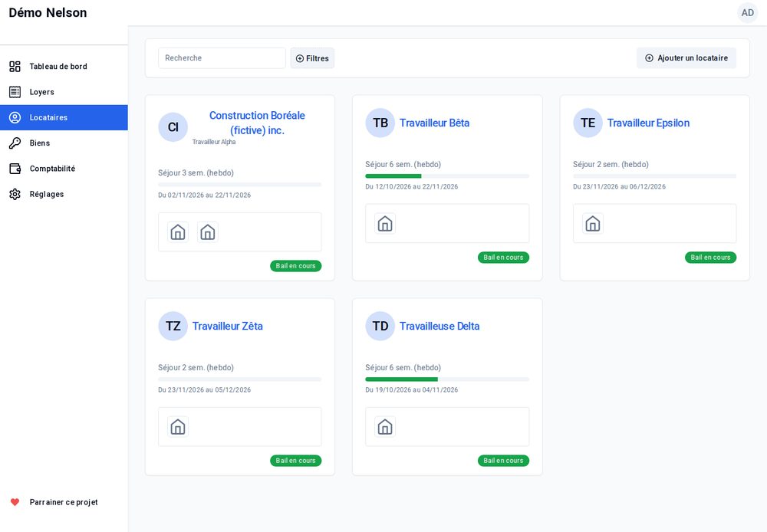Open second house icon in Construction Boréale card
Image resolution: width=767 pixels, height=532 pixels.
point(208,232)
